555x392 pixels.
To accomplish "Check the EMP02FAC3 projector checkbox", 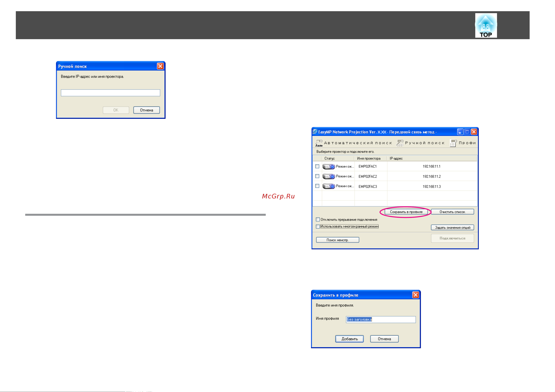I will coord(317,186).
